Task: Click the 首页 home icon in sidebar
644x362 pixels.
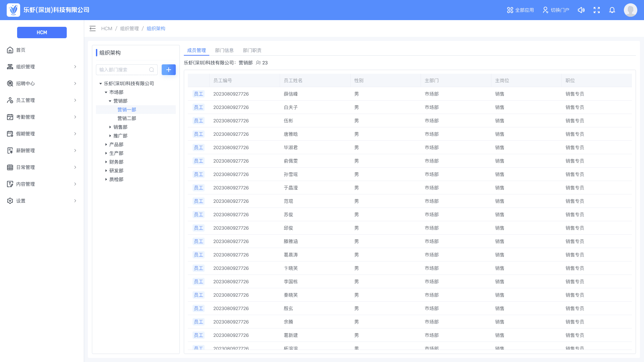Action: click(10, 50)
